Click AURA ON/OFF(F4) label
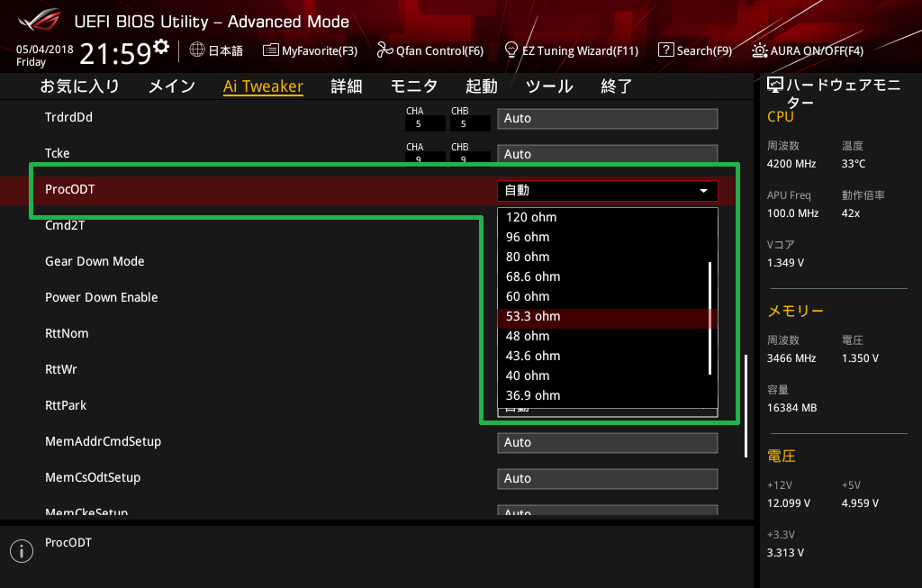This screenshot has width=922, height=588. pos(817,50)
